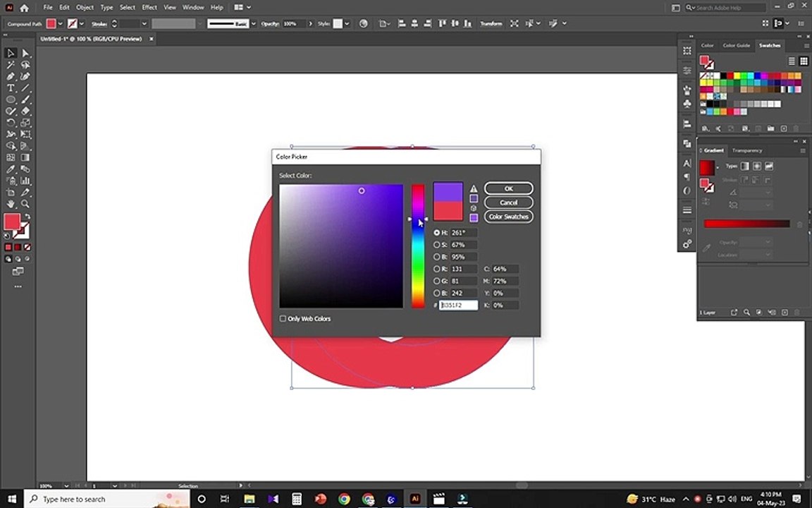This screenshot has width=812, height=508.
Task: Open Swatches panel options menu
Action: pyautogui.click(x=806, y=46)
